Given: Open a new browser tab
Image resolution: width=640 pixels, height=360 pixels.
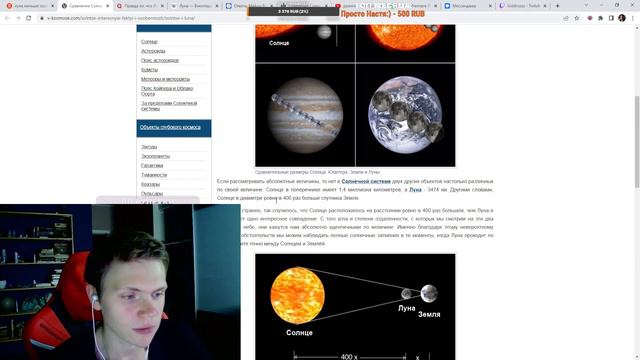Looking at the screenshot, I should [558, 6].
